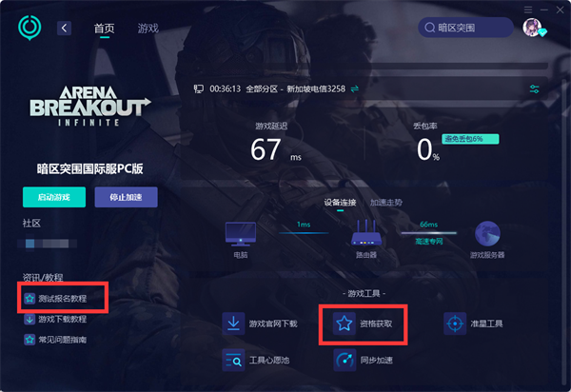Click the user avatar picture
571x392 pixels.
pyautogui.click(x=532, y=28)
